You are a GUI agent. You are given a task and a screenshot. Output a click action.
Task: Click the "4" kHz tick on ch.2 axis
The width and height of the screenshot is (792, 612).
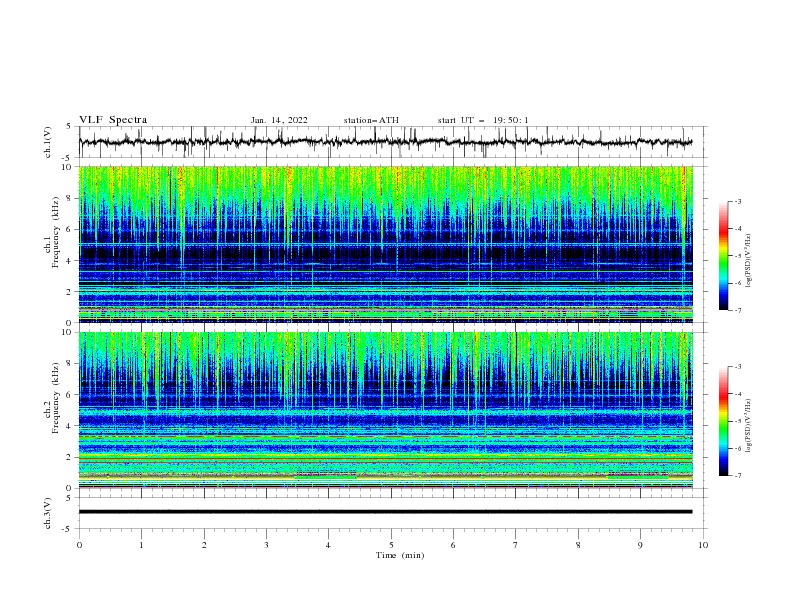(x=70, y=426)
